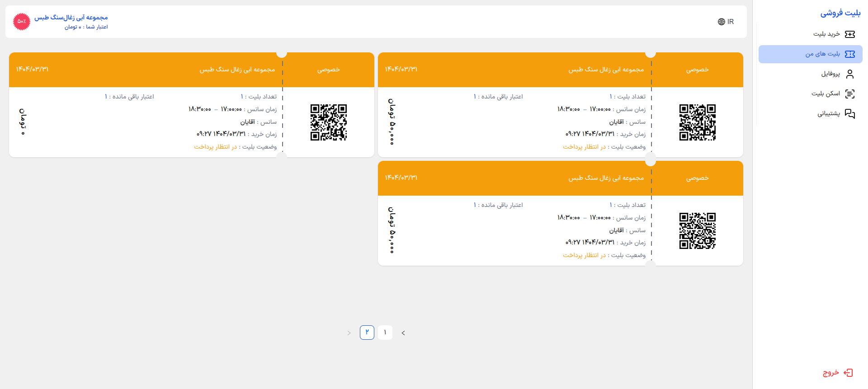
Task: Click the خروج logout link
Action: coord(831,373)
